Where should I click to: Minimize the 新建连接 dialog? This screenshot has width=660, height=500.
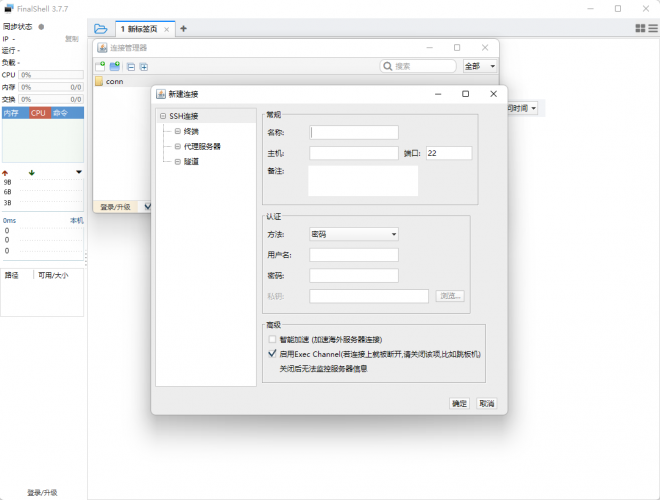point(438,94)
